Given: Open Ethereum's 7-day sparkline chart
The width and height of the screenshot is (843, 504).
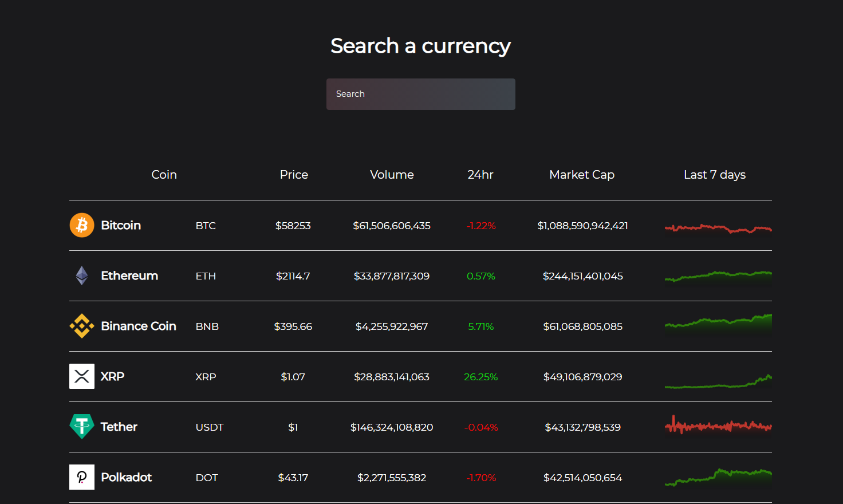Looking at the screenshot, I should click(718, 277).
